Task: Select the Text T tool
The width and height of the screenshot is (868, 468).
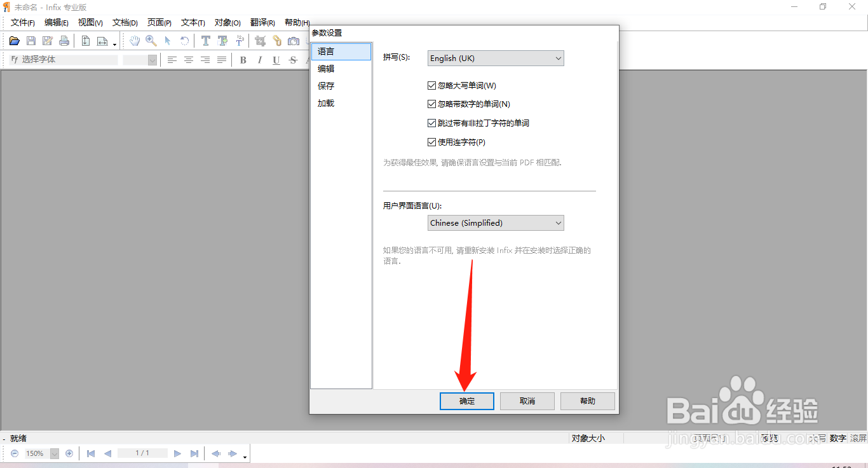Action: tap(206, 41)
